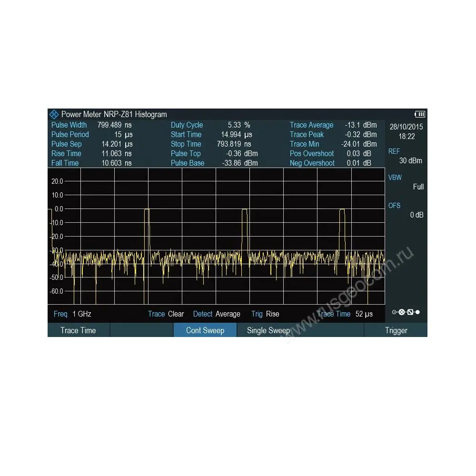Click the battery status icon
Screen dimensions: 476x476
point(420,114)
